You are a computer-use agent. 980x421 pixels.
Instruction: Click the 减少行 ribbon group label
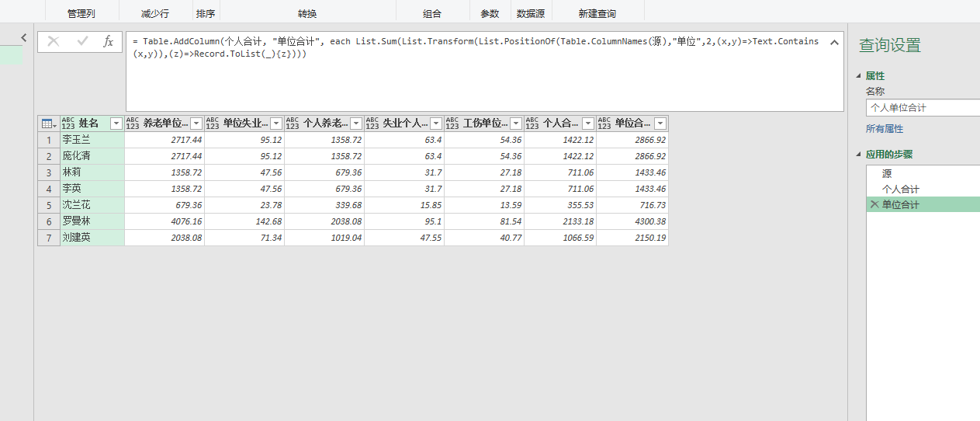click(155, 14)
